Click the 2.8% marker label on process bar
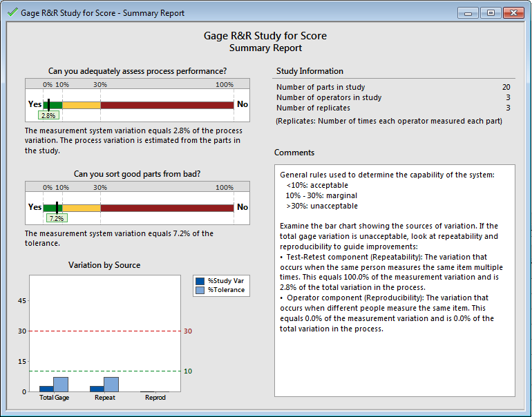 pyautogui.click(x=48, y=115)
